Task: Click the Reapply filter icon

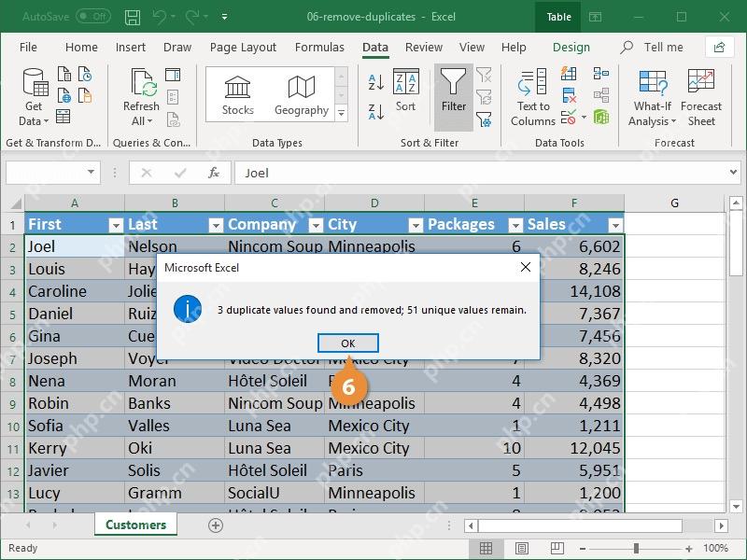Action: click(484, 97)
